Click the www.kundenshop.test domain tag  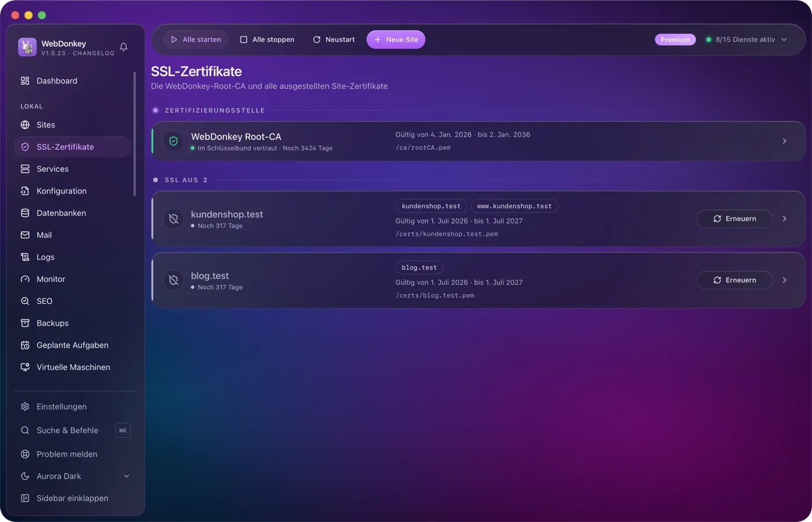pos(514,206)
